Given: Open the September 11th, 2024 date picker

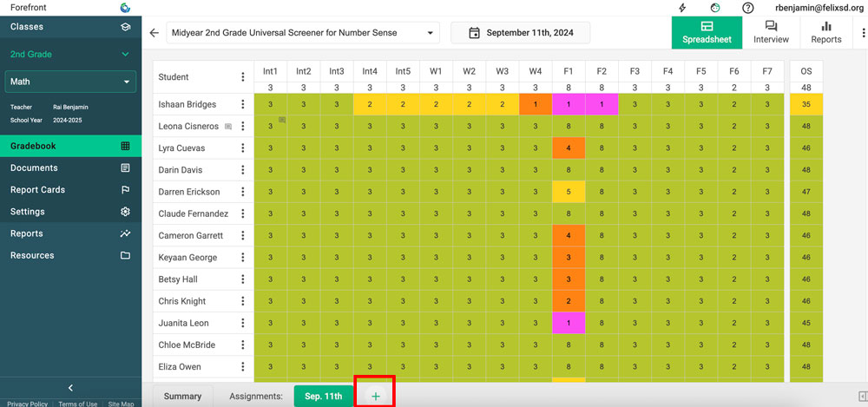Looking at the screenshot, I should (520, 33).
